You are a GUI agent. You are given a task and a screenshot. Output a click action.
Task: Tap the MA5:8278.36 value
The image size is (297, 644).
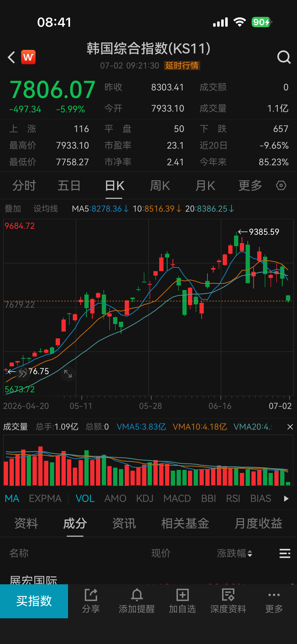[100, 209]
